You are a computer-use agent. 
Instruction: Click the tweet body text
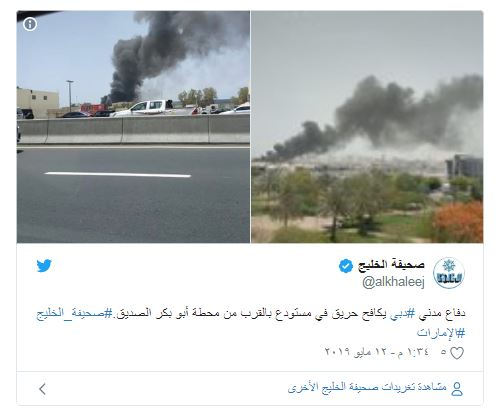[251, 322]
